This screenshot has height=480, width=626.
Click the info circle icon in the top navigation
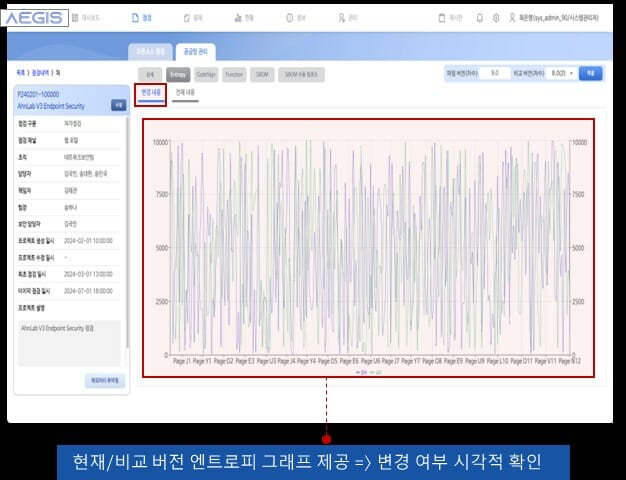pos(289,18)
